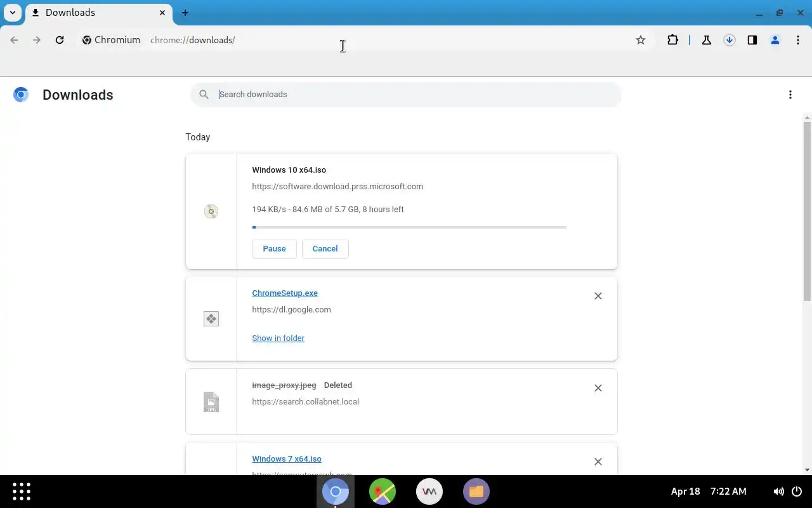Bookmark this page with the star
The image size is (812, 508).
(641, 40)
